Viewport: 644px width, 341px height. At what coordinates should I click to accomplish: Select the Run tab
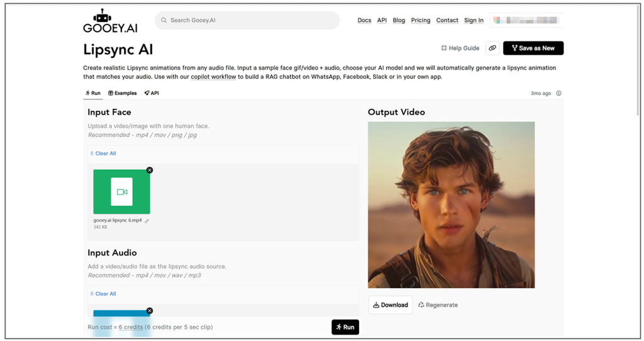tap(92, 93)
